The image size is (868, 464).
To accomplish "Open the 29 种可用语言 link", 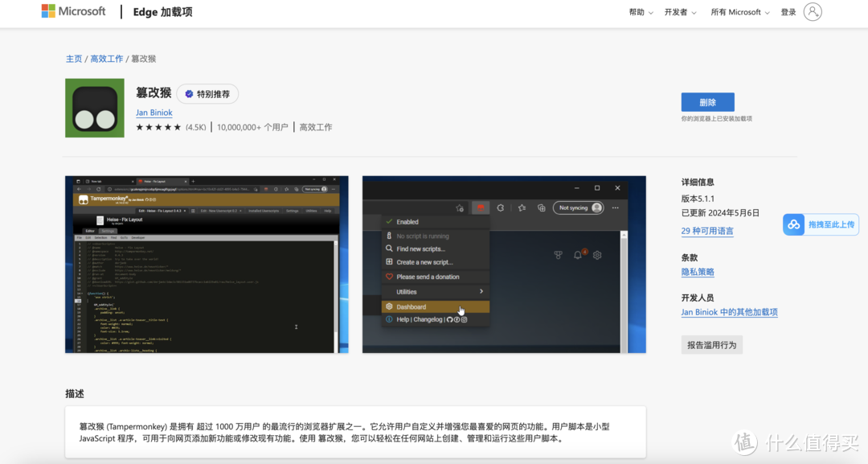I will [x=707, y=231].
